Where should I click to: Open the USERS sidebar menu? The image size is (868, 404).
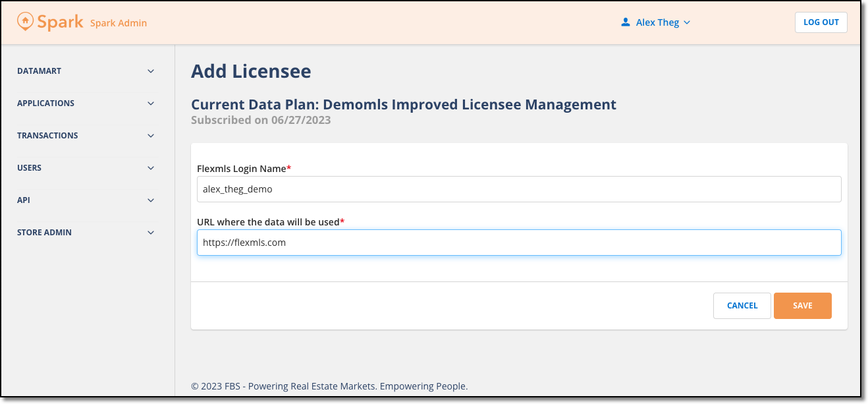[86, 168]
